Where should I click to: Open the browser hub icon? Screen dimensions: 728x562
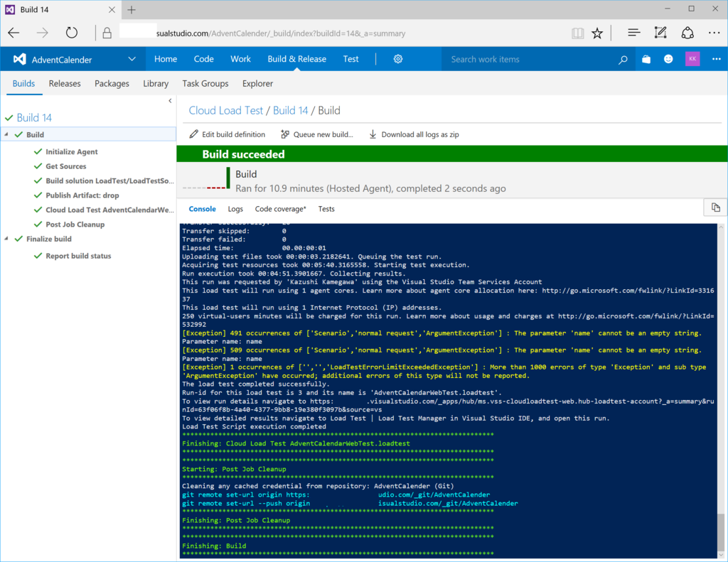click(x=633, y=33)
